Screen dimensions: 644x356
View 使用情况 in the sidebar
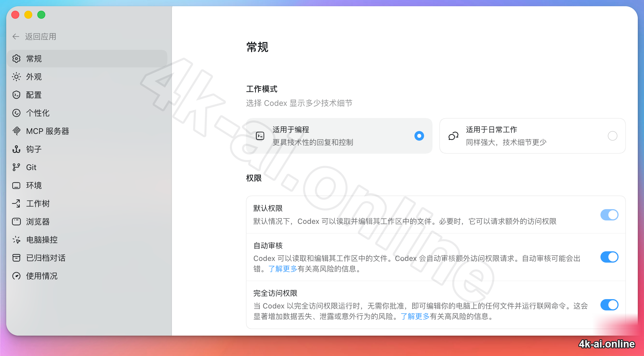(x=87, y=276)
